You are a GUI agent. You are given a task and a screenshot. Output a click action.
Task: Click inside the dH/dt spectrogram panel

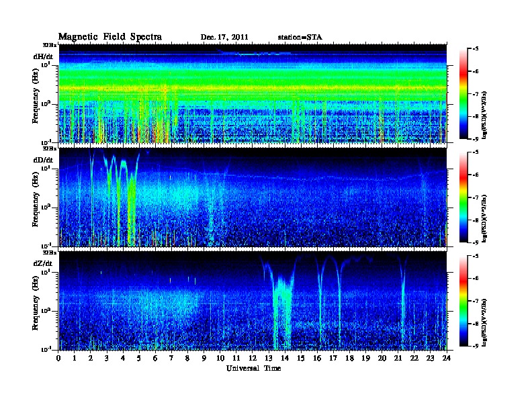click(x=253, y=93)
